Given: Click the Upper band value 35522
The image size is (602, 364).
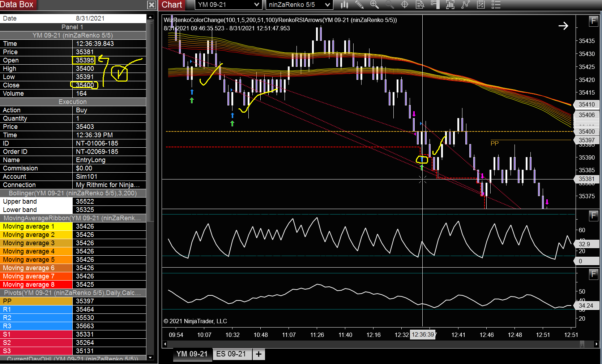Looking at the screenshot, I should pos(85,201).
